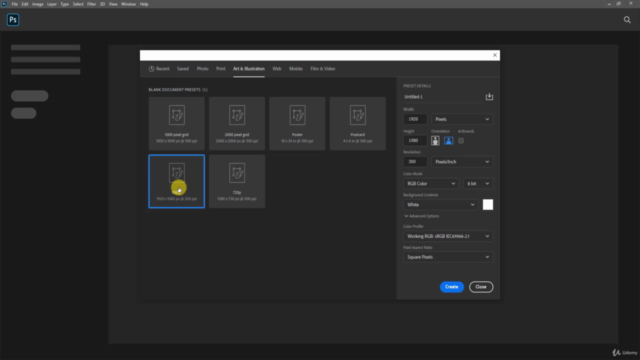Choose the 720p preset card

coord(237,181)
